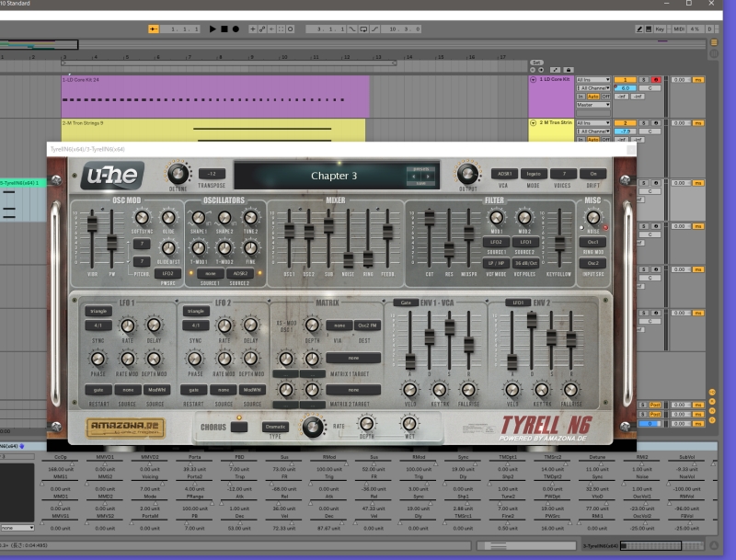The image size is (736, 560).
Task: Open the LFO 1 triangle waveform dropdown
Action: 98,311
